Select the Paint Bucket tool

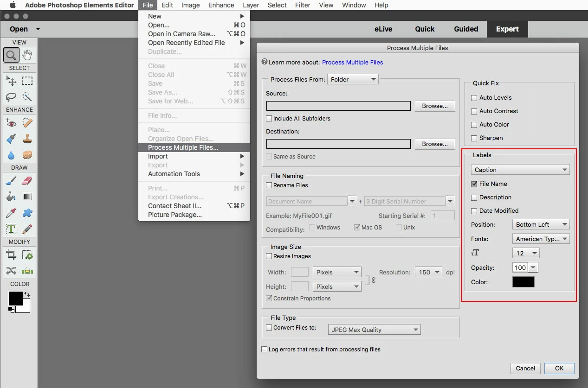pos(11,197)
